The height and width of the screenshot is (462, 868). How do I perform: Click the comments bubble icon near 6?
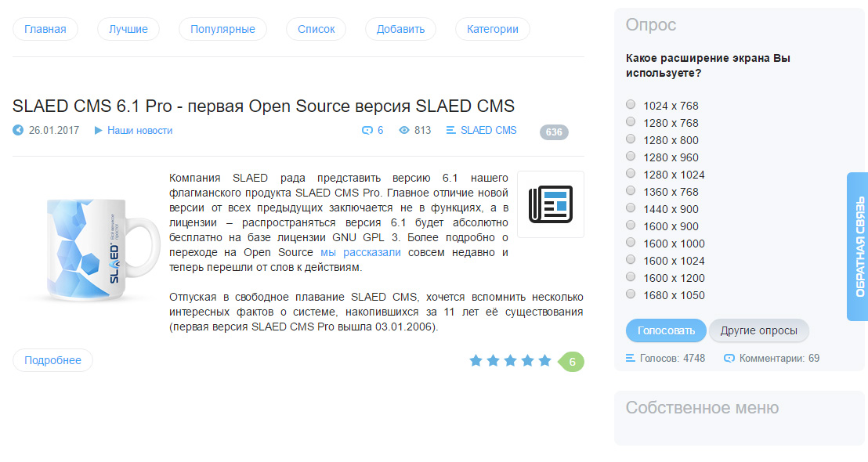click(367, 131)
